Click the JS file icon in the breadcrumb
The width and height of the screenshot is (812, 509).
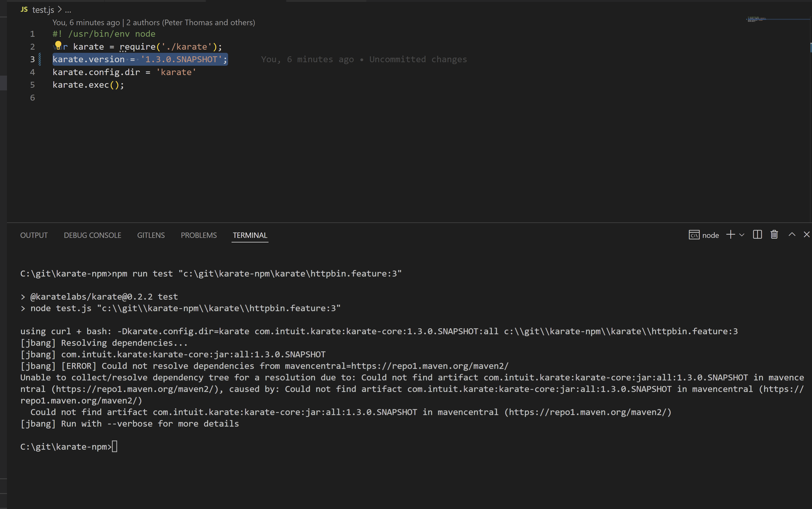[x=24, y=9]
